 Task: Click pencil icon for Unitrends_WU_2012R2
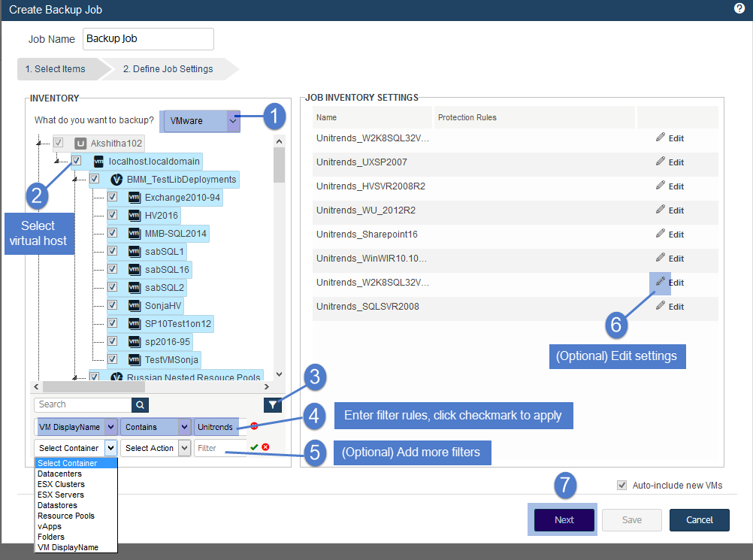pos(661,210)
